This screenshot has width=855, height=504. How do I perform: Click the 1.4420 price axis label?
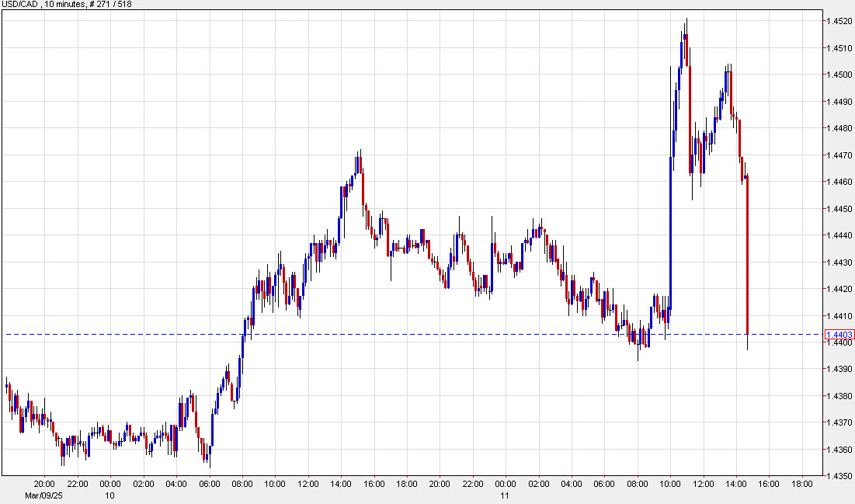839,289
